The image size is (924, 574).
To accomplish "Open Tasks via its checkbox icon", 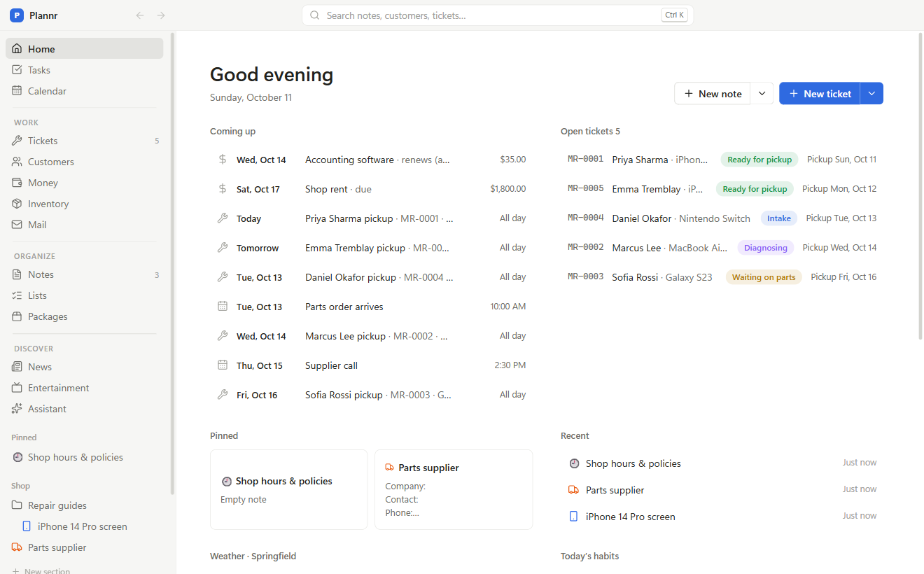I will point(17,70).
